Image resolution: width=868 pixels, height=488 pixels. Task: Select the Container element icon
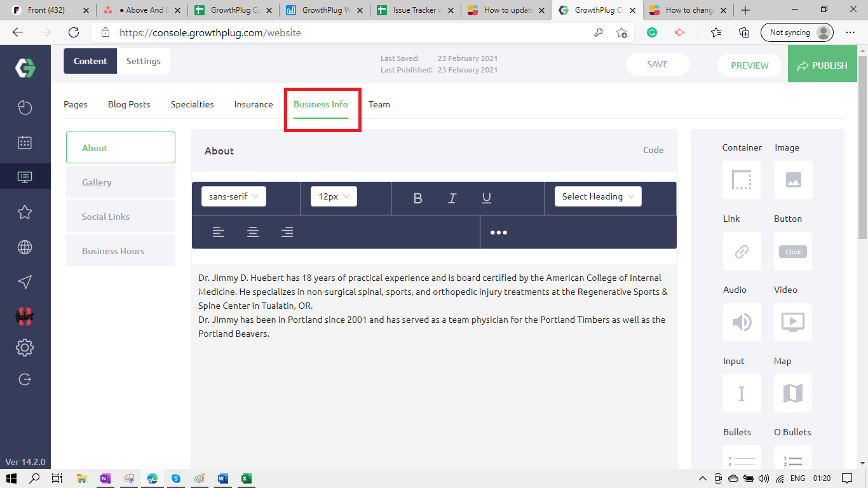[x=742, y=180]
